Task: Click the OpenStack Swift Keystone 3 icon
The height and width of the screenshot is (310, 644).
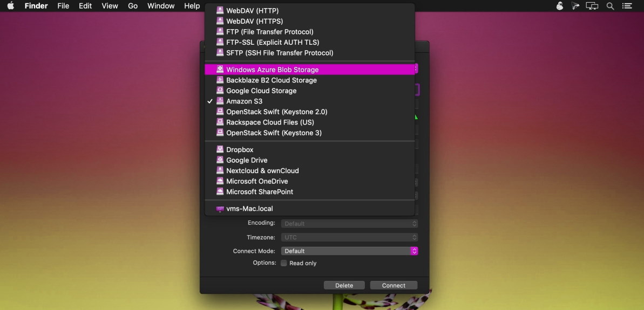Action: coord(220,133)
